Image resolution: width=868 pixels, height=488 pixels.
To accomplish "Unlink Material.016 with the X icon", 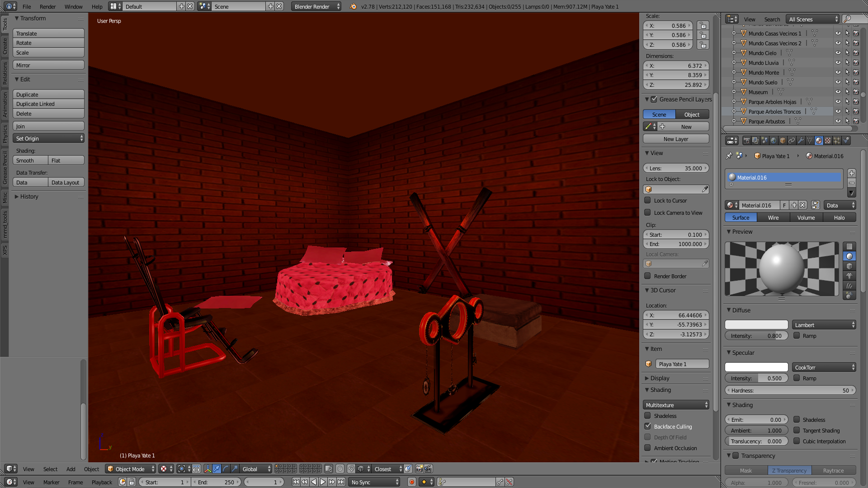I will click(x=803, y=205).
